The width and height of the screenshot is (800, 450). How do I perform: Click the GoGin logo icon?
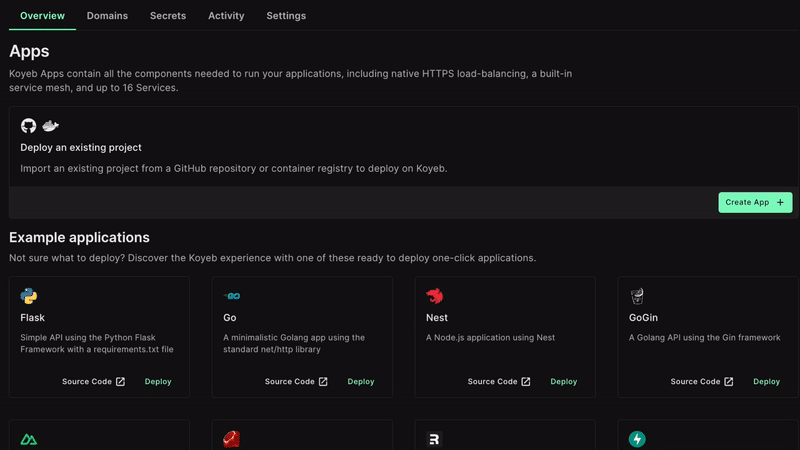pos(637,296)
